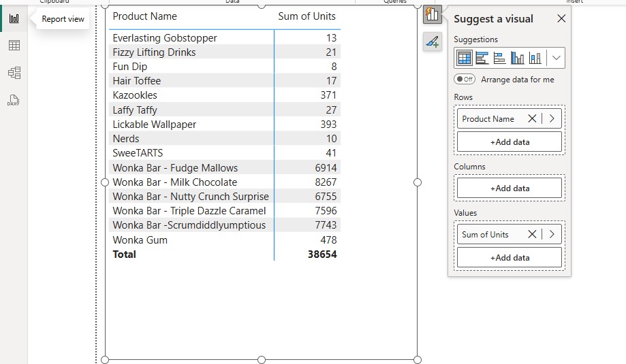
Task: Close the Suggest a visual pane
Action: coord(561,18)
